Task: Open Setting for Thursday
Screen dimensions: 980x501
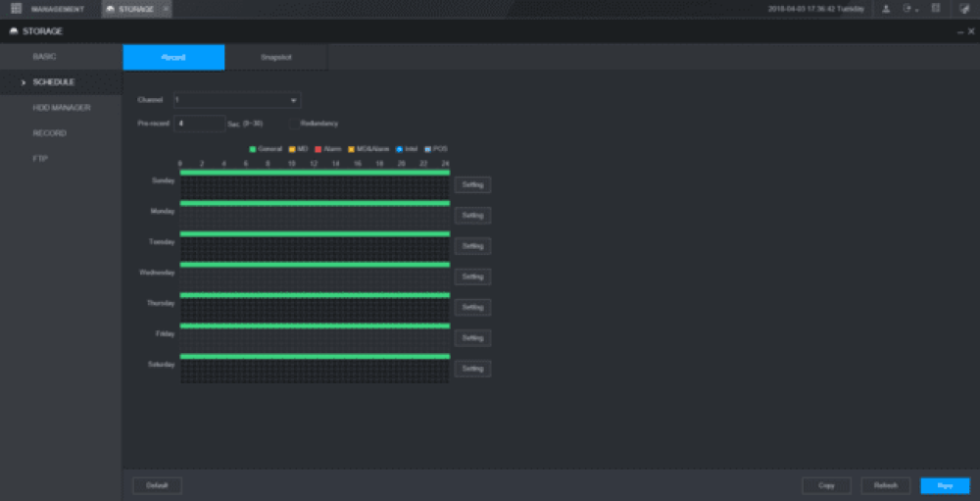Action: pos(472,307)
